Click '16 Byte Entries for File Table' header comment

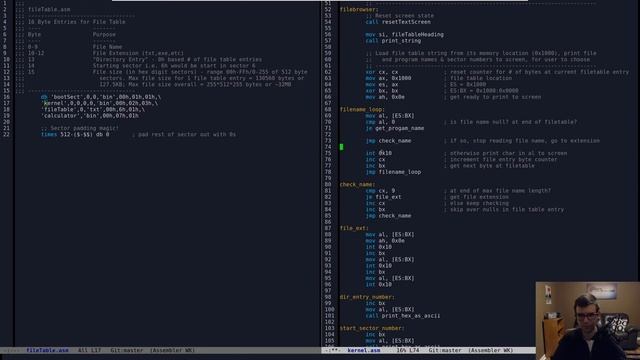[x=77, y=22]
